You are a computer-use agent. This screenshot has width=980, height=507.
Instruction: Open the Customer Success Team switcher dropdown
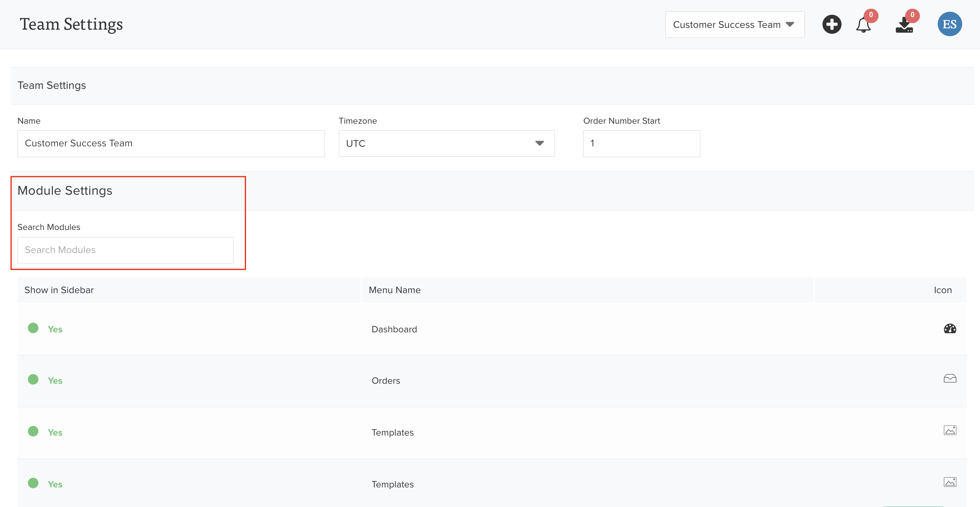735,25
